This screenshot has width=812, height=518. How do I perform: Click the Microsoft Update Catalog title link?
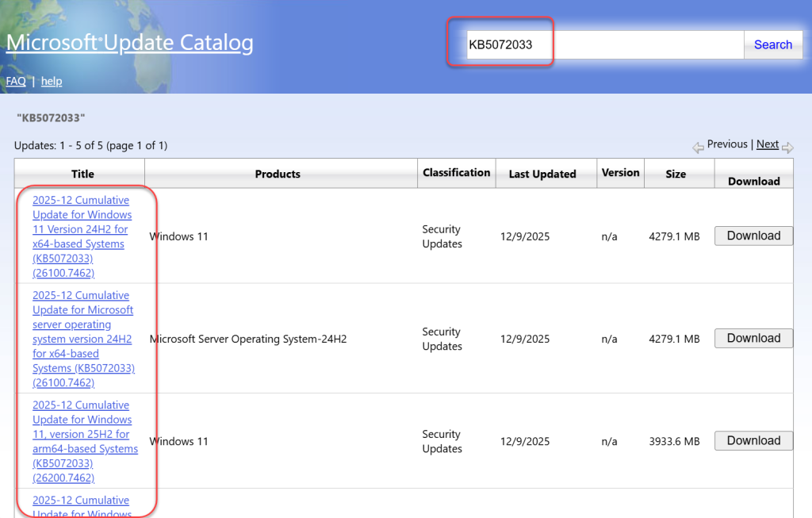click(x=129, y=43)
